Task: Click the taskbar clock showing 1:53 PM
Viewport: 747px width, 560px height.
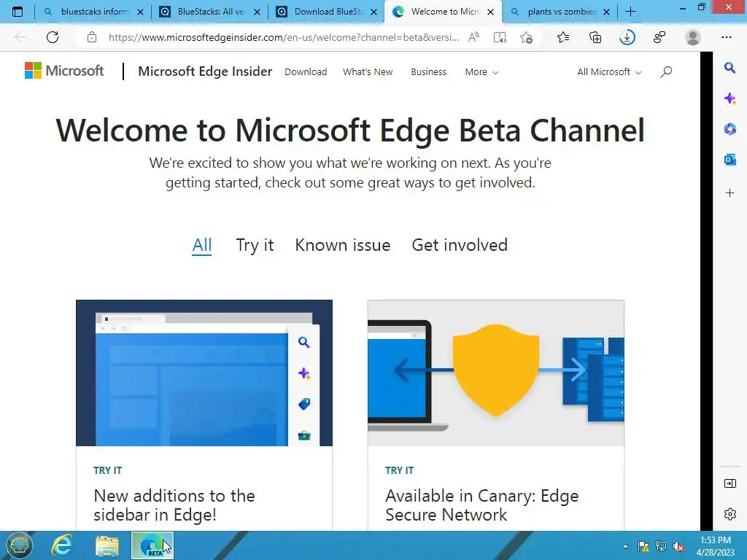Action: point(716,546)
